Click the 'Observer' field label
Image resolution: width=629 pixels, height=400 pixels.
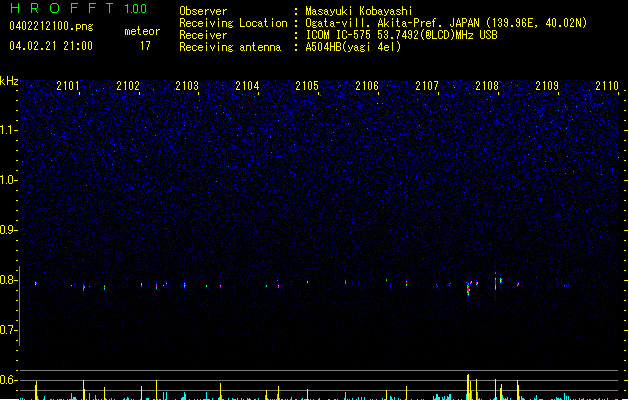point(203,11)
